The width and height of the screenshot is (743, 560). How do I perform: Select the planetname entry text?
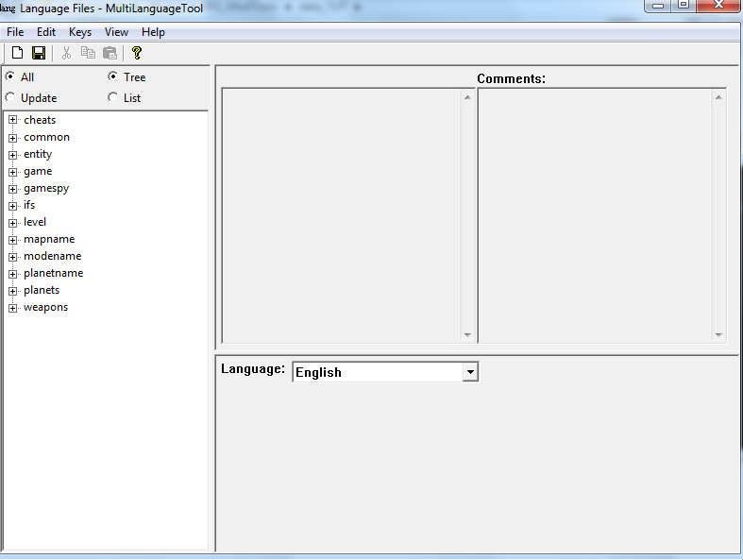point(54,273)
